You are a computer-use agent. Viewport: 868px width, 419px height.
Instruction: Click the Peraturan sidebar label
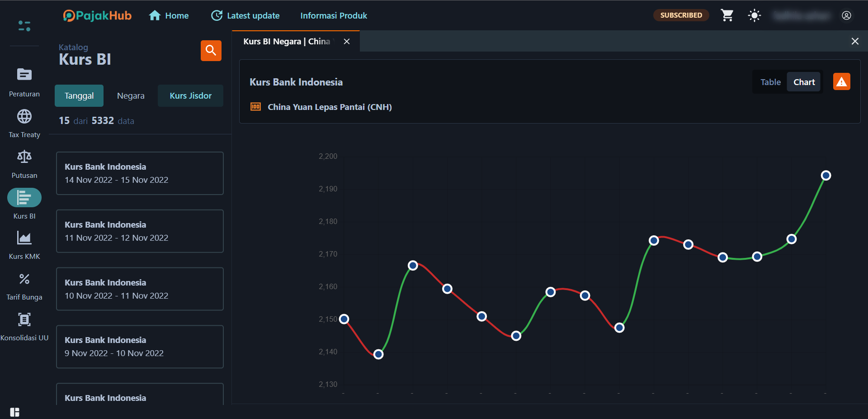coord(24,94)
